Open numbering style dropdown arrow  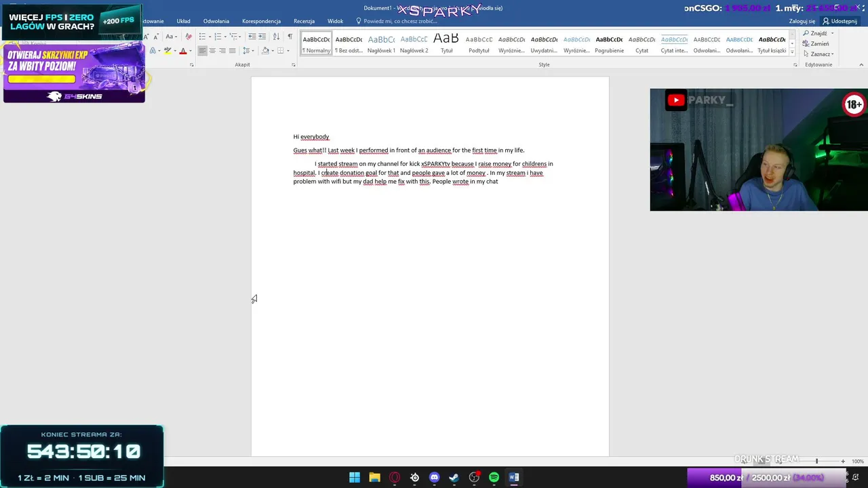[x=225, y=37]
